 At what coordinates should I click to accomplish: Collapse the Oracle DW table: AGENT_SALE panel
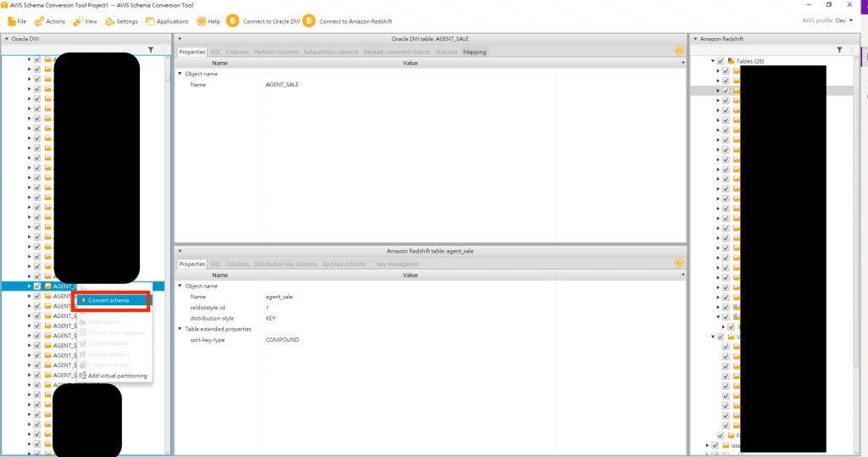pos(180,39)
